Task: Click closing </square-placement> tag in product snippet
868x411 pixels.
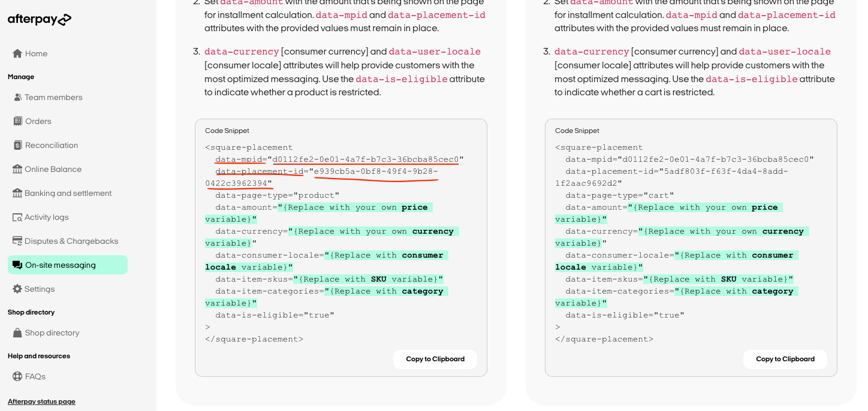Action: point(254,339)
